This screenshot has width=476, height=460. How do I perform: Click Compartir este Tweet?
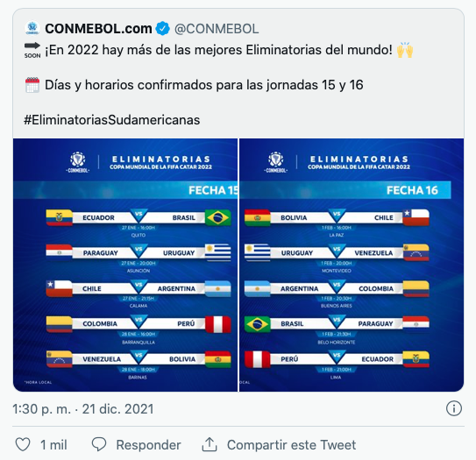coord(291,445)
